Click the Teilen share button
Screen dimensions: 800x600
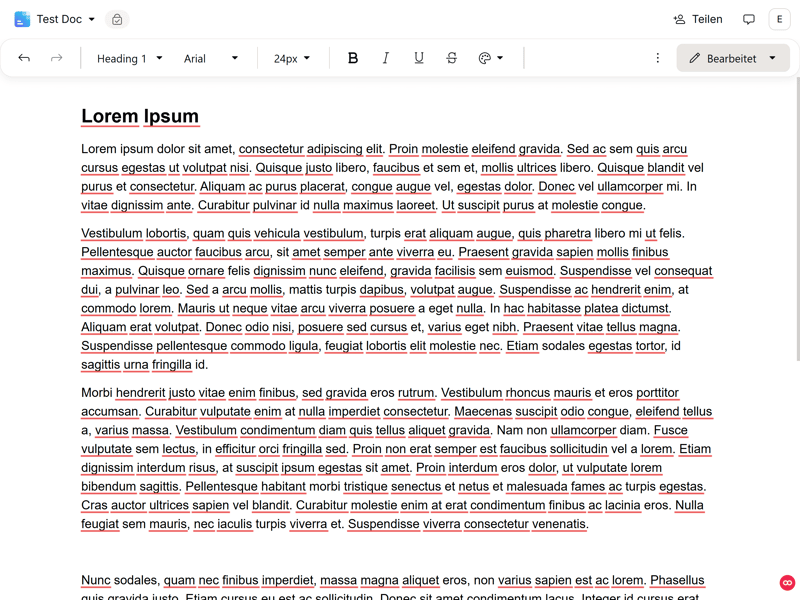tap(698, 19)
